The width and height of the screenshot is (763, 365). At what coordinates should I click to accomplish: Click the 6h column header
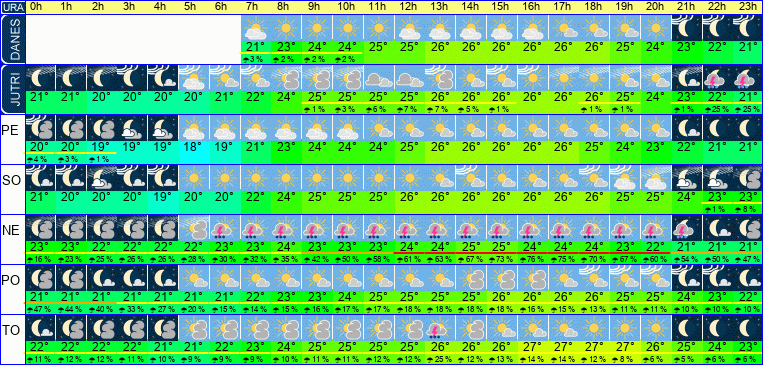tap(221, 7)
